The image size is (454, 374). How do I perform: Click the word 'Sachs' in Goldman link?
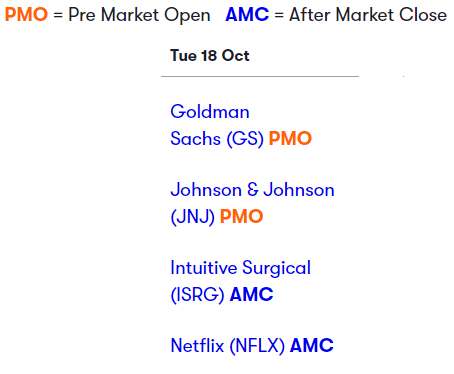(196, 139)
